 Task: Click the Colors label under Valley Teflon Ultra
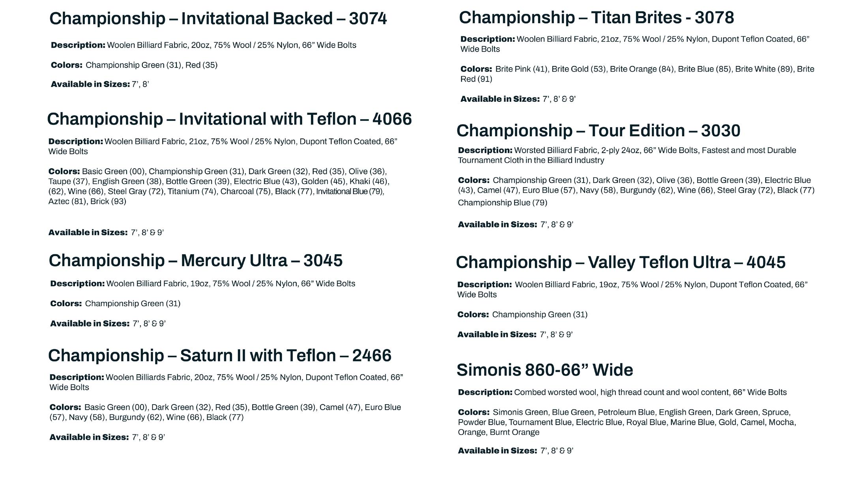[x=473, y=315]
